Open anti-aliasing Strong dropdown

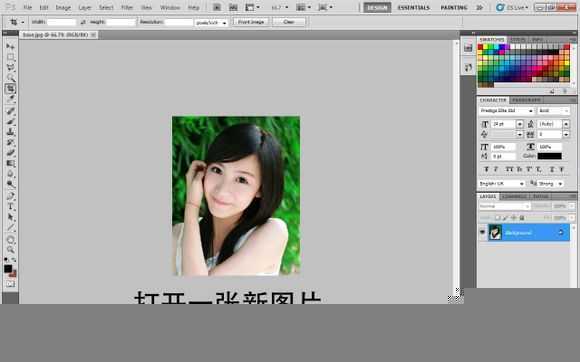(x=550, y=183)
